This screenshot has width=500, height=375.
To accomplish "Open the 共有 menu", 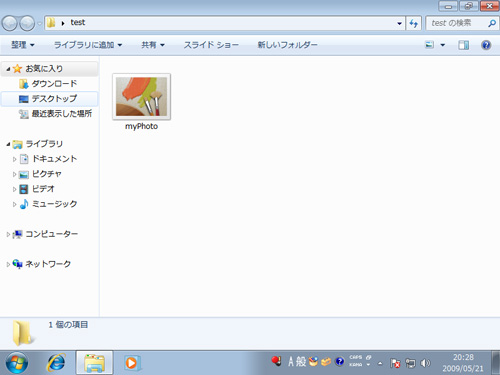I will (153, 45).
